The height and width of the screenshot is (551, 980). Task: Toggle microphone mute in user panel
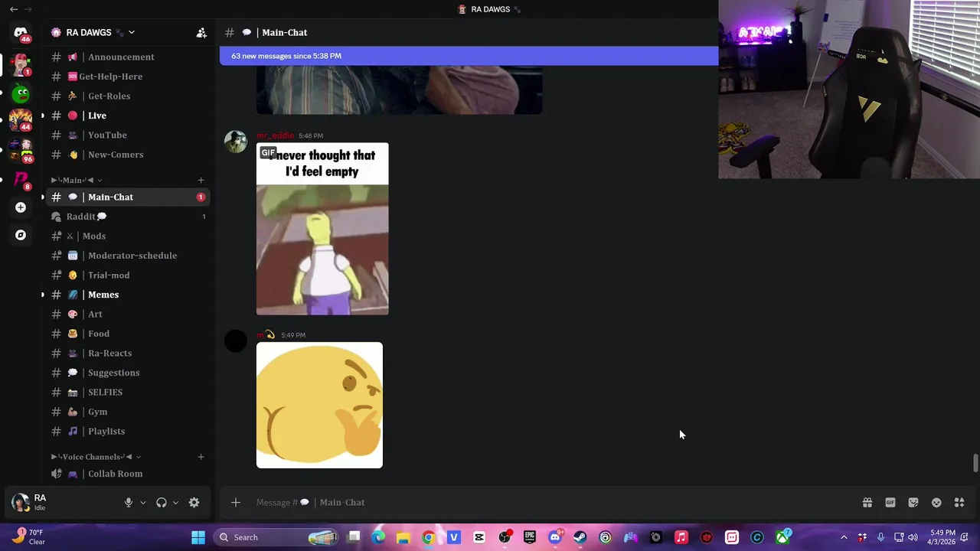point(129,503)
